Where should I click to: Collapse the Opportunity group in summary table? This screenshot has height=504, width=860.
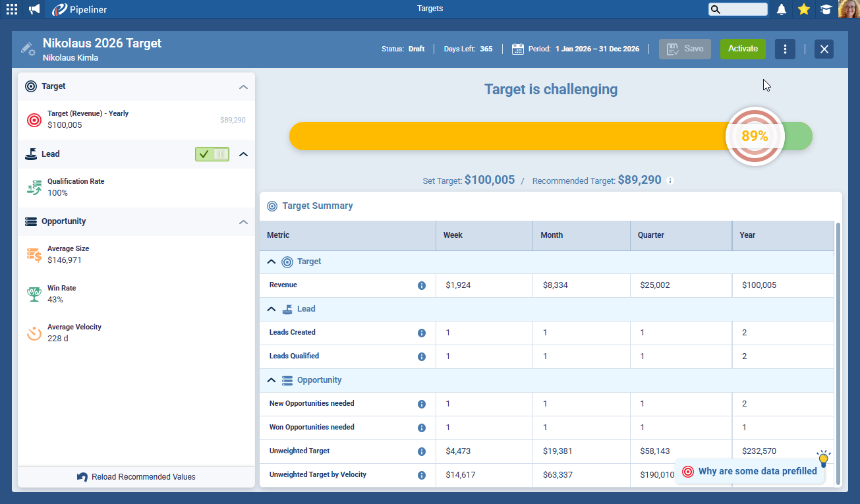pyautogui.click(x=271, y=380)
